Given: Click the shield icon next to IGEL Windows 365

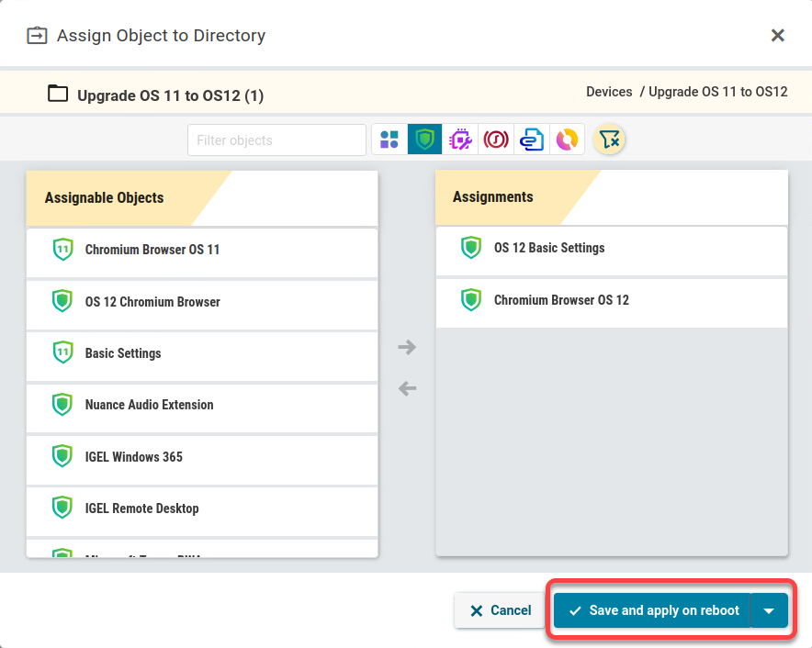Looking at the screenshot, I should coord(62,456).
